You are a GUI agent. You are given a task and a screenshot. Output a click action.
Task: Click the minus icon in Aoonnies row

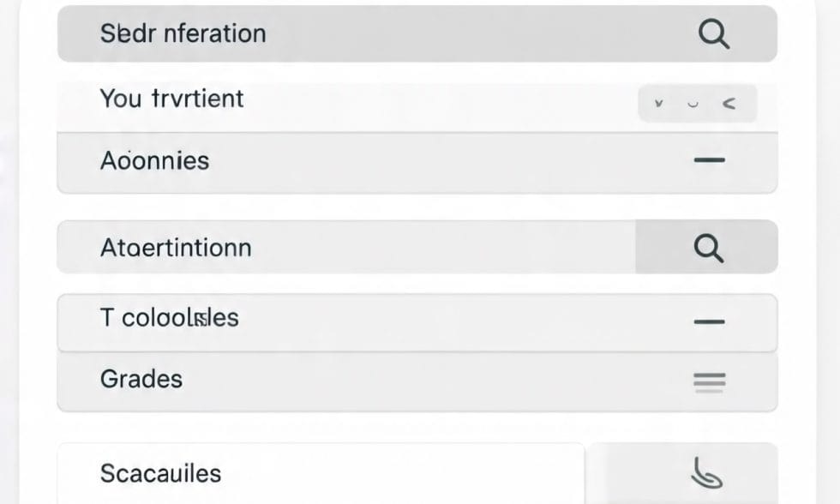pos(709,160)
